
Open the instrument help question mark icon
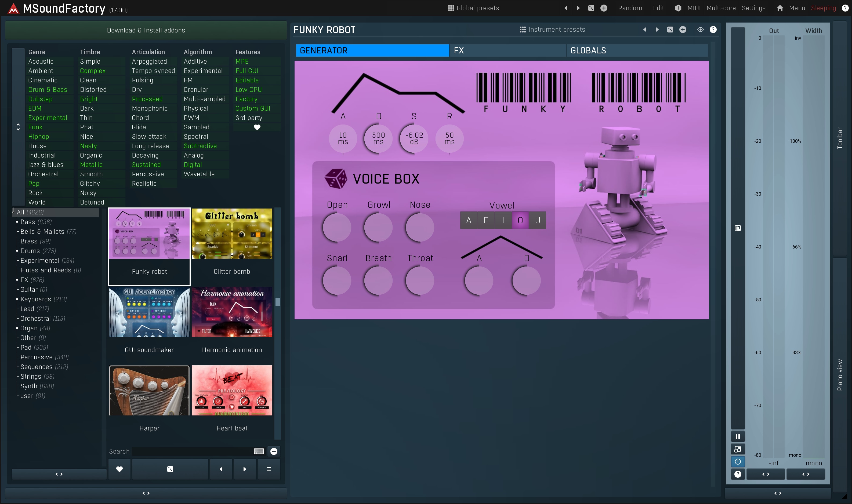713,30
